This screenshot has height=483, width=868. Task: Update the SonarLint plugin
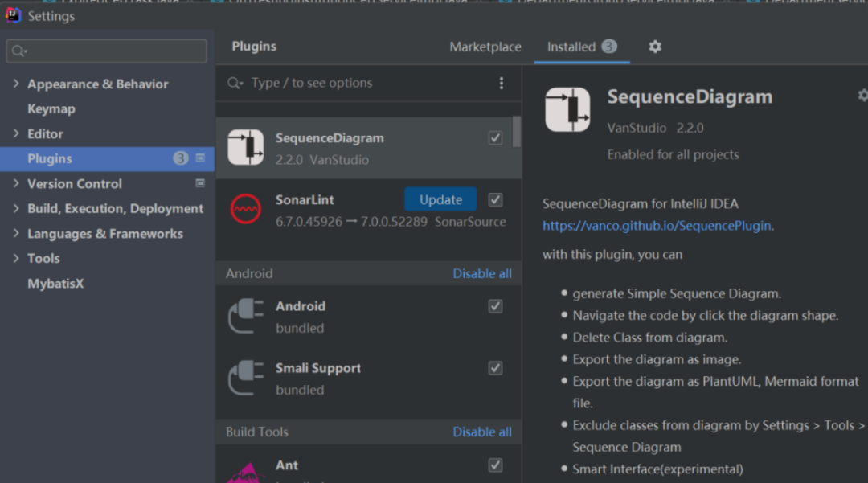click(440, 199)
